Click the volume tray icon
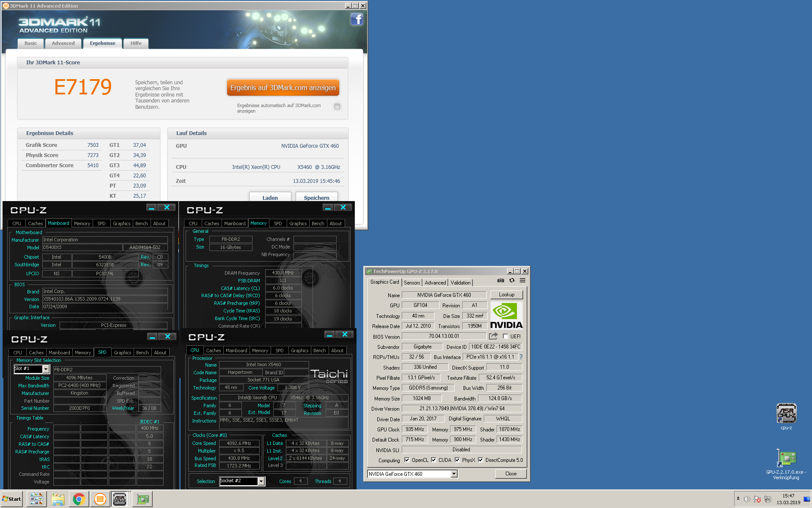The image size is (812, 508). 747,500
